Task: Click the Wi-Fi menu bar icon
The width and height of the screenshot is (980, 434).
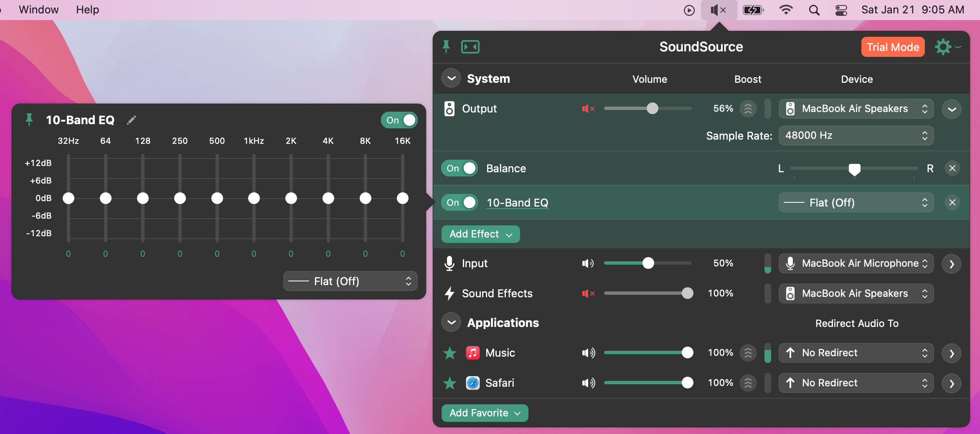Action: (786, 10)
